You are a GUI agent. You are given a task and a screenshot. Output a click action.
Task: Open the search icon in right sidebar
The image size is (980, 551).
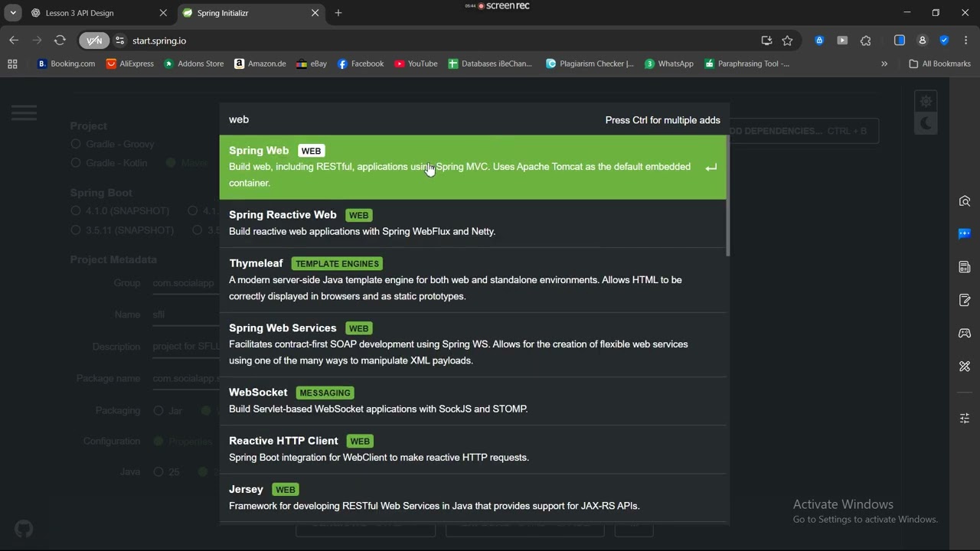pos(965,201)
